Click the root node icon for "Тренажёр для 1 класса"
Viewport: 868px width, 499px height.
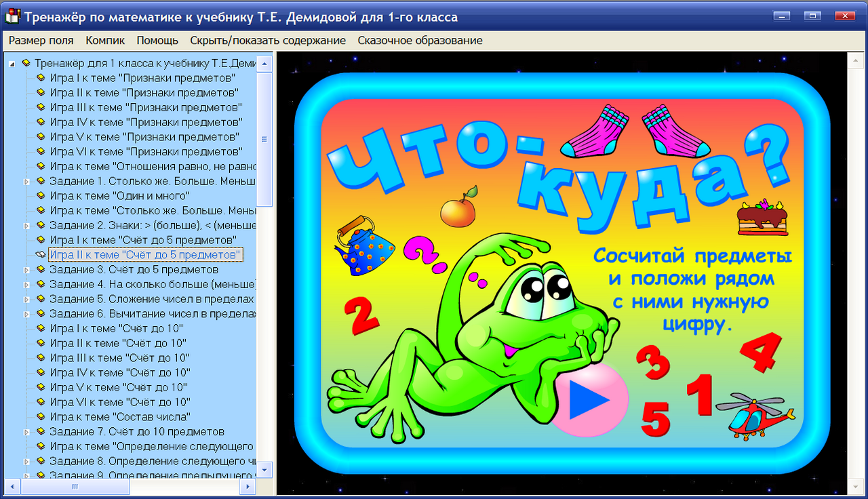point(27,62)
